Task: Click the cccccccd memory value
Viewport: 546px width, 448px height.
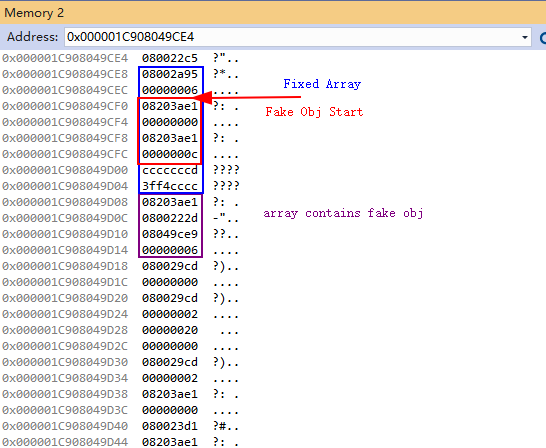Action: [x=170, y=170]
